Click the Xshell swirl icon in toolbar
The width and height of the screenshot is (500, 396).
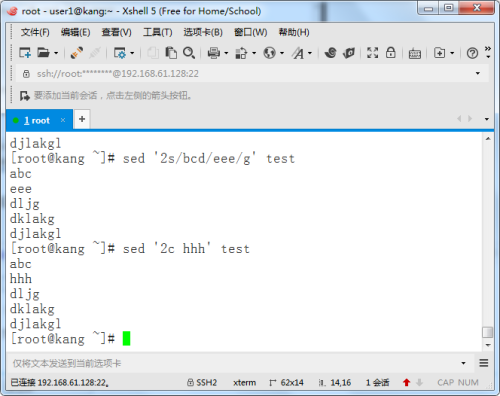pyautogui.click(x=331, y=53)
